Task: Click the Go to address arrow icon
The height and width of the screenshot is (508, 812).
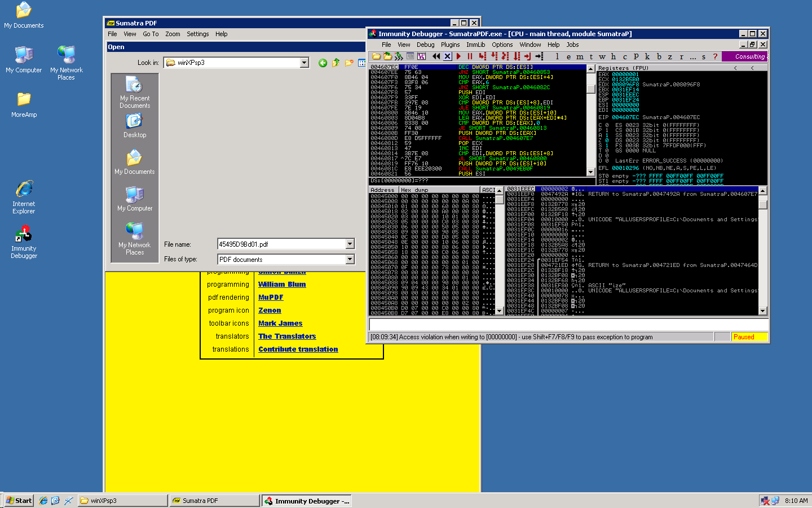Action: [x=539, y=56]
